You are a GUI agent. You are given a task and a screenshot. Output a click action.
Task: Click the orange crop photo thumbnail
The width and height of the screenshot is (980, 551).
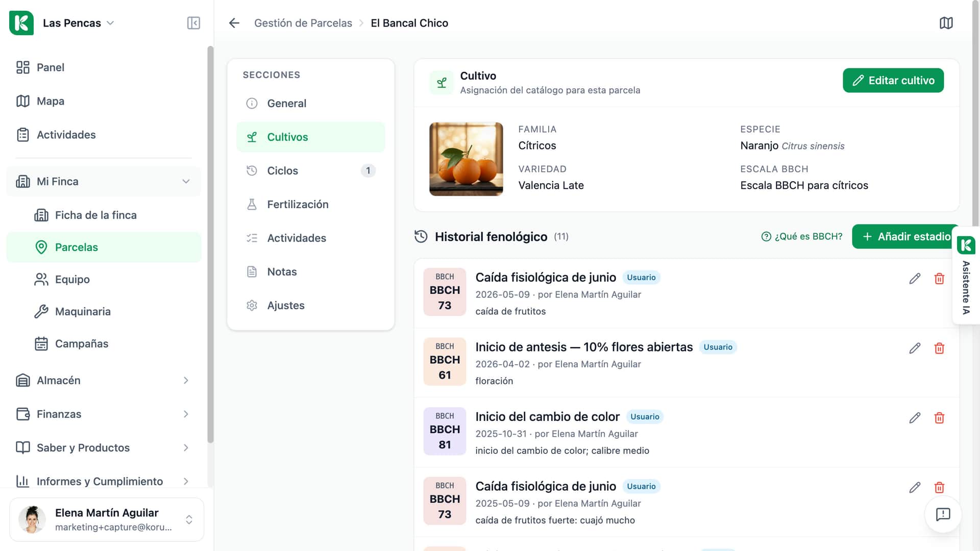coord(466,159)
